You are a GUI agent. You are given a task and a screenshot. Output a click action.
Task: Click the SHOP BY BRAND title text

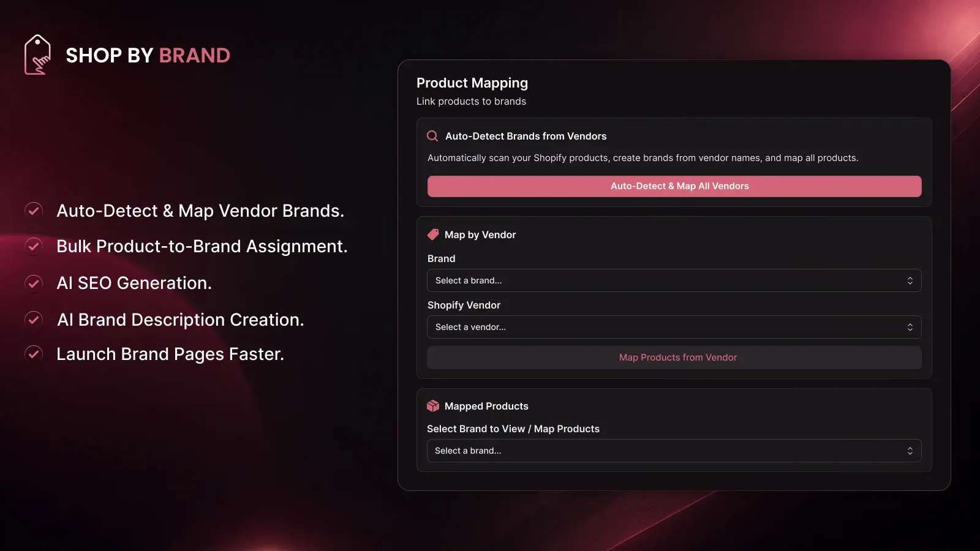pos(148,55)
